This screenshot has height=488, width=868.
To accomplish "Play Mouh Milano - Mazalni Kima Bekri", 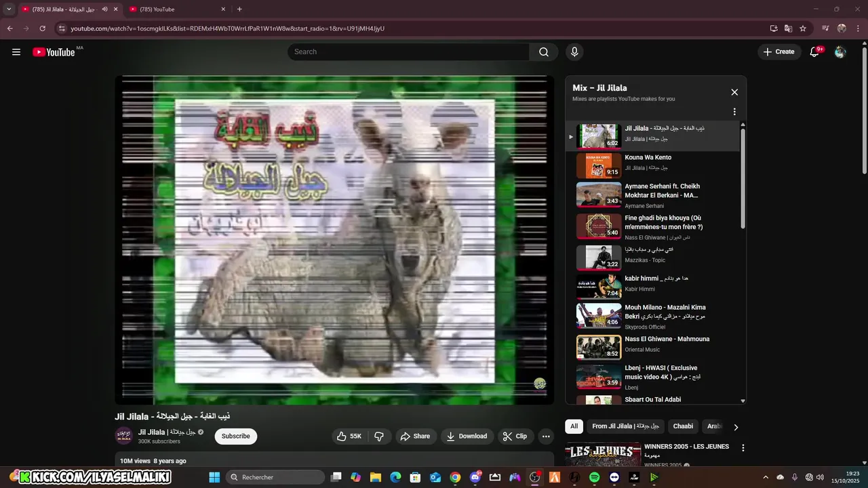I will coord(652,317).
